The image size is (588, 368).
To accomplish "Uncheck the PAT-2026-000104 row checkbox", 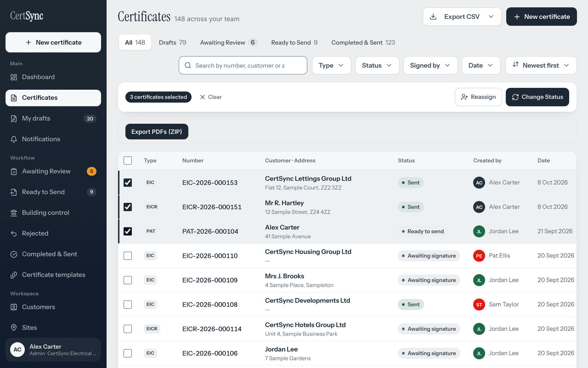I will pos(128,231).
